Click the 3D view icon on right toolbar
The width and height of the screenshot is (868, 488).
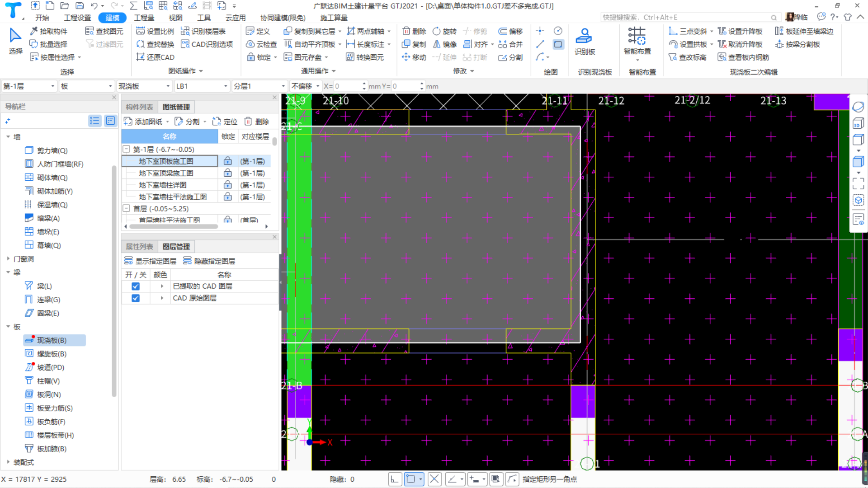tap(858, 123)
